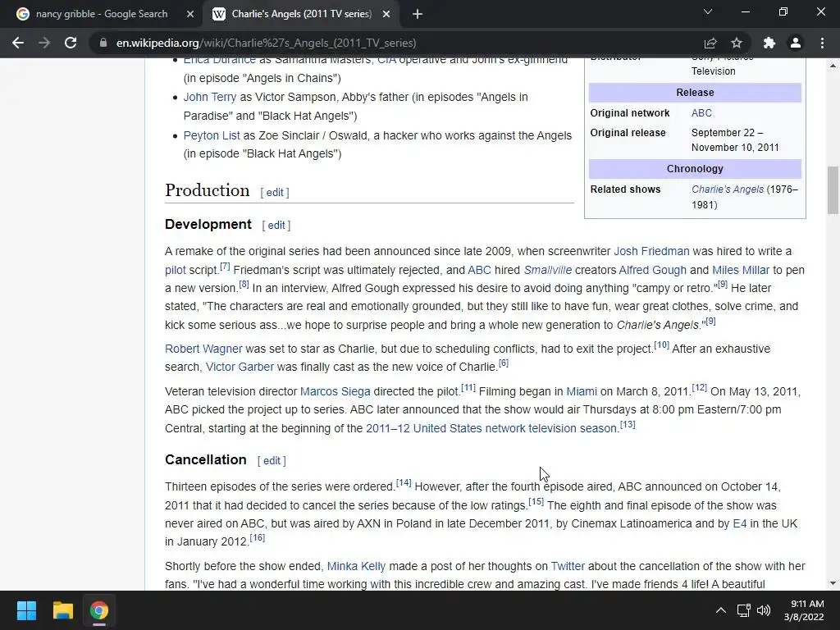Screen dimensions: 840x630
Task: Bookmark this page with the star icon
Action: (x=737, y=43)
